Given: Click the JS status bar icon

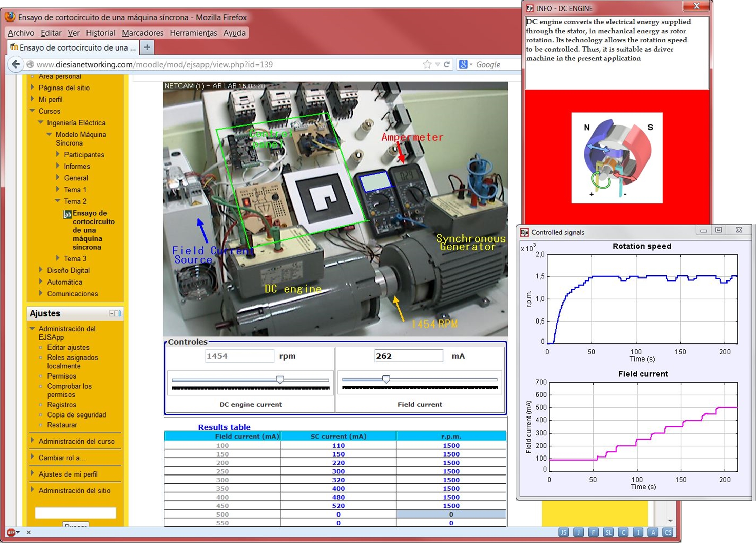Looking at the screenshot, I should (563, 532).
